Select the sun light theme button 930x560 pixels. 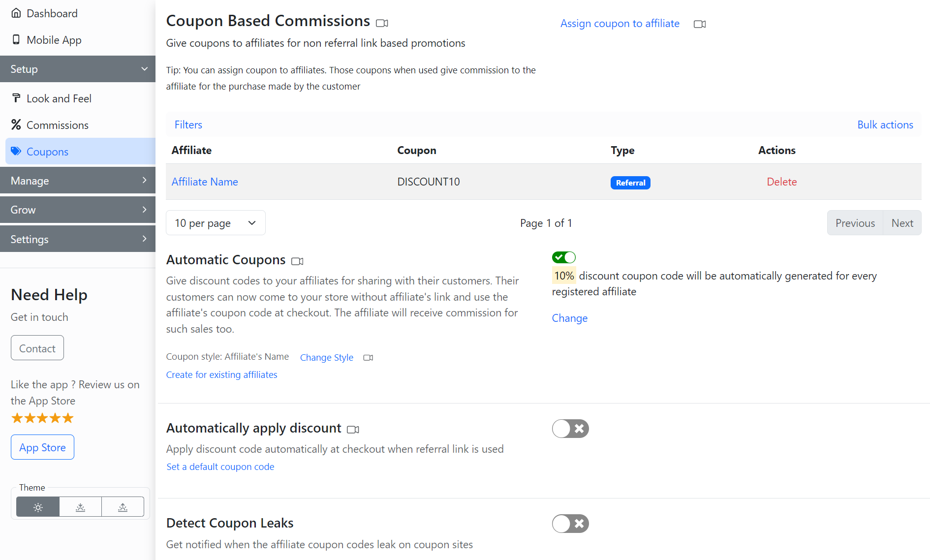click(38, 507)
